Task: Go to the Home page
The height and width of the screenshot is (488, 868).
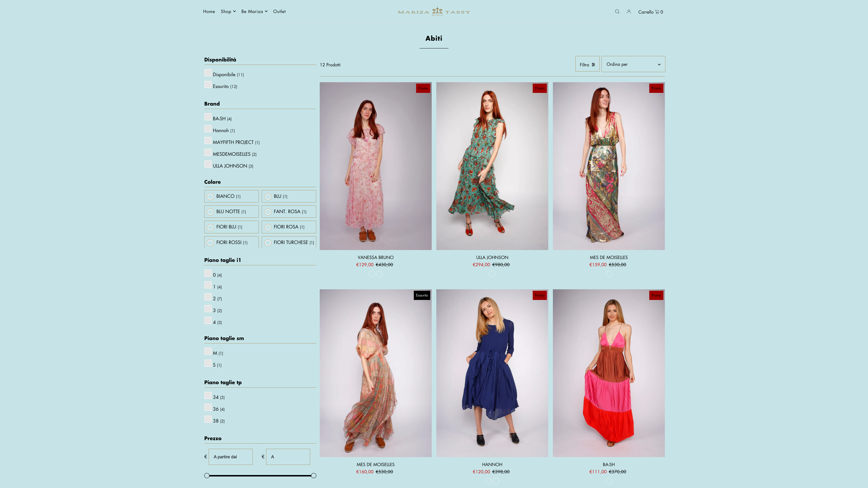Action: 209,11
